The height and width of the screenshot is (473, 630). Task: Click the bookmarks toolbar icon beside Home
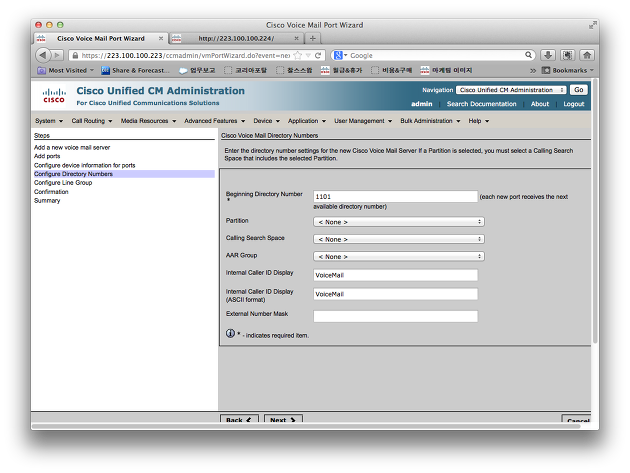pos(567,55)
